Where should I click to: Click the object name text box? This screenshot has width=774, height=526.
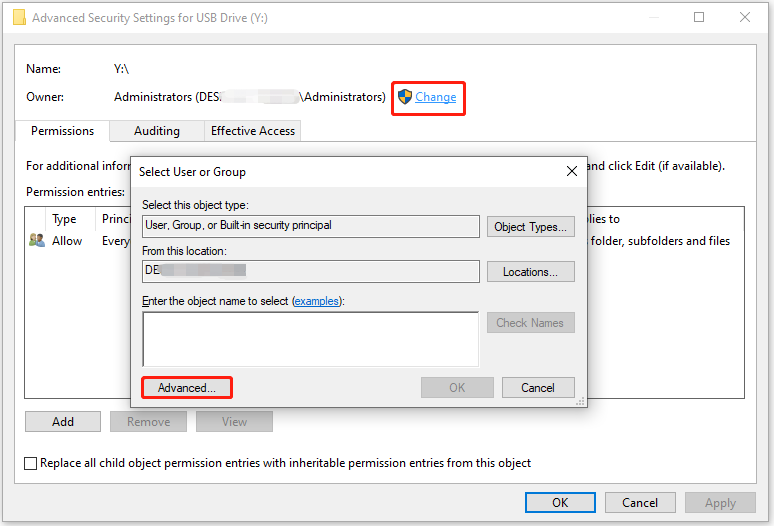[x=310, y=339]
